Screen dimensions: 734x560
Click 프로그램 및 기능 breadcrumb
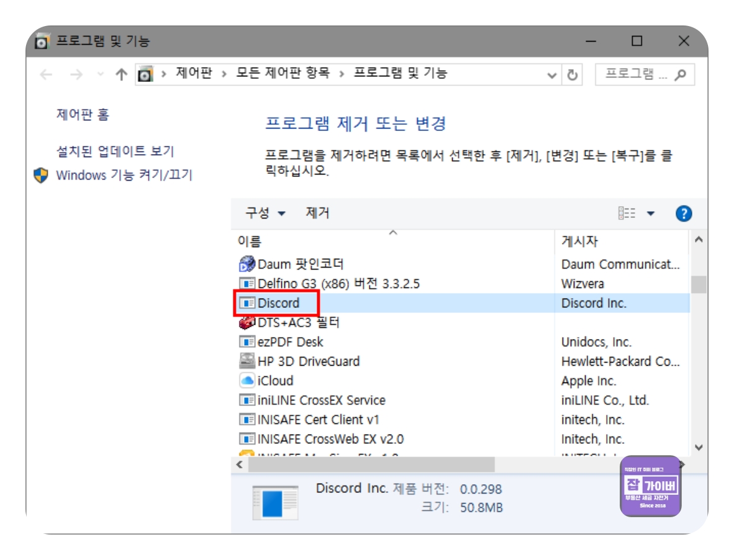pos(401,73)
